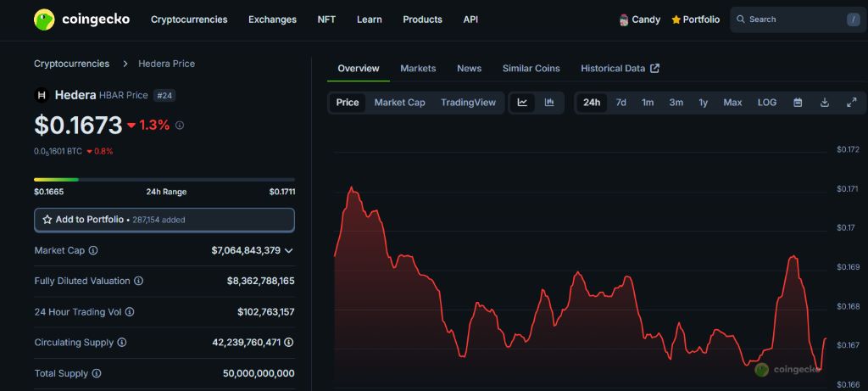Click the #24 rank badge
Viewport: 868px width, 391px height.
(164, 96)
